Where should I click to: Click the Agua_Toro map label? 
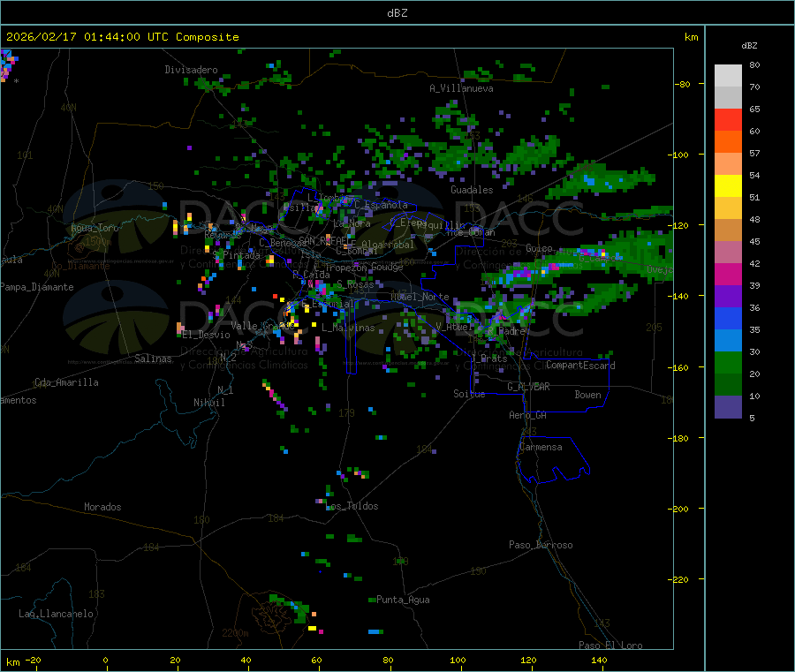tap(95, 228)
